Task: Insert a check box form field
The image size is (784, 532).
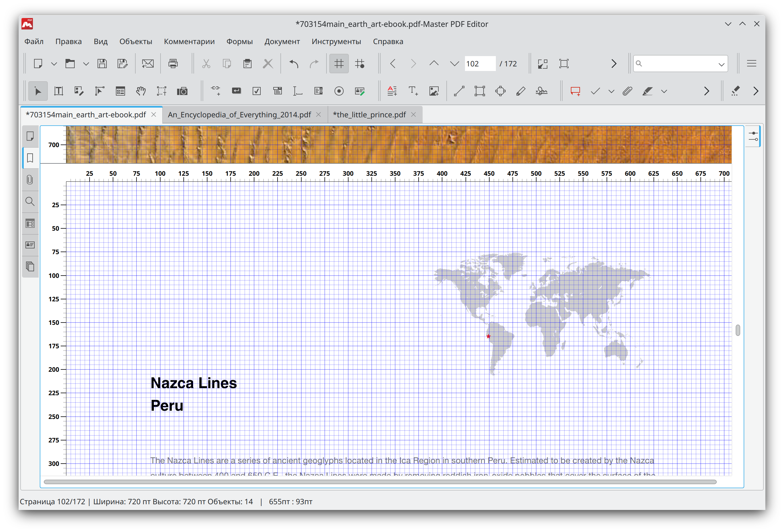Action: (x=257, y=91)
